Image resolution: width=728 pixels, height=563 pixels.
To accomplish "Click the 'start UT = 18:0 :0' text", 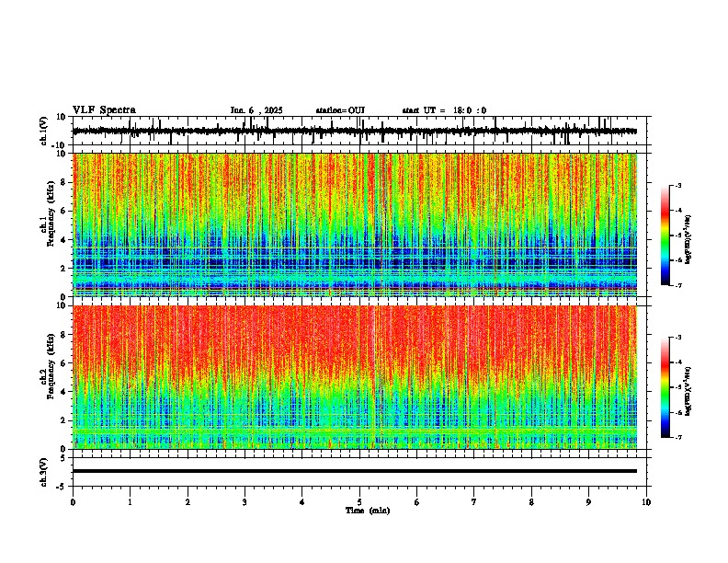I will (x=444, y=110).
